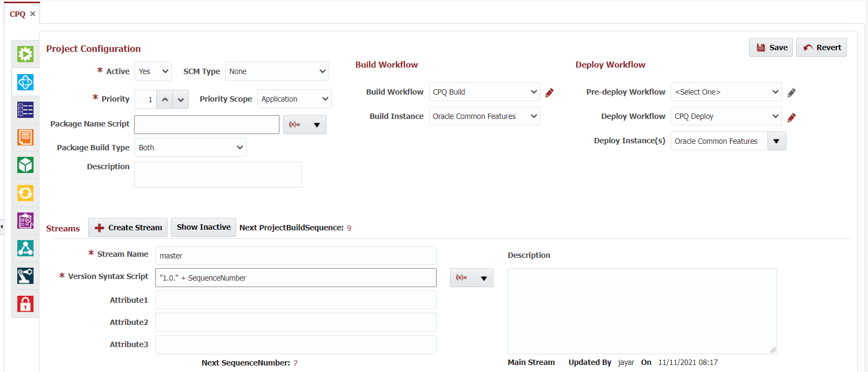The image size is (868, 372).
Task: Select the 'Deploy Workflow' section heading
Action: [x=610, y=65]
